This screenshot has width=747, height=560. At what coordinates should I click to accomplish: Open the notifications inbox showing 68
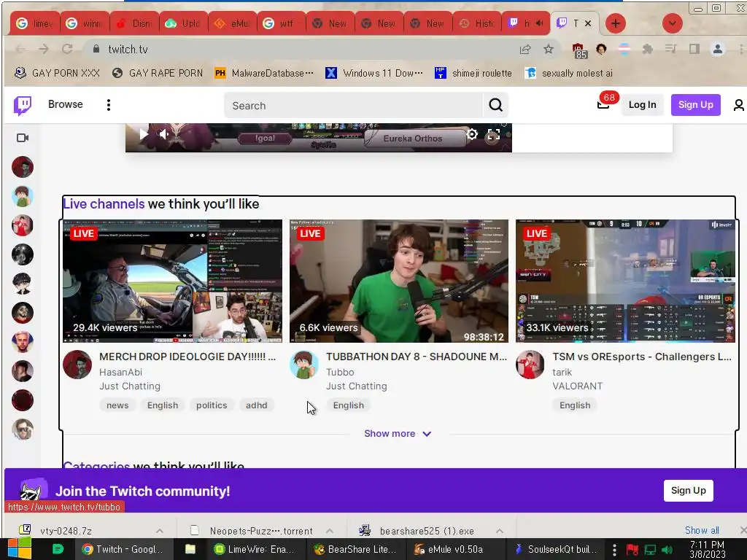pos(603,105)
